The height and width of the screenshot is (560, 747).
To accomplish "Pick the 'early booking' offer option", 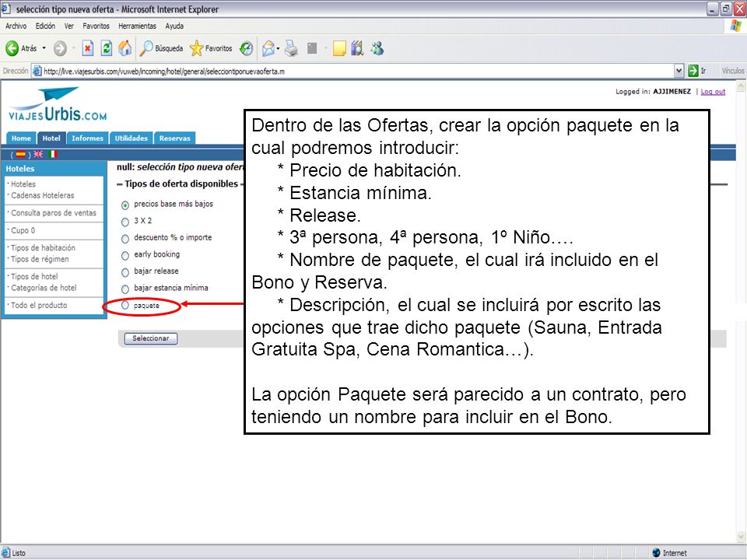I will (125, 256).
